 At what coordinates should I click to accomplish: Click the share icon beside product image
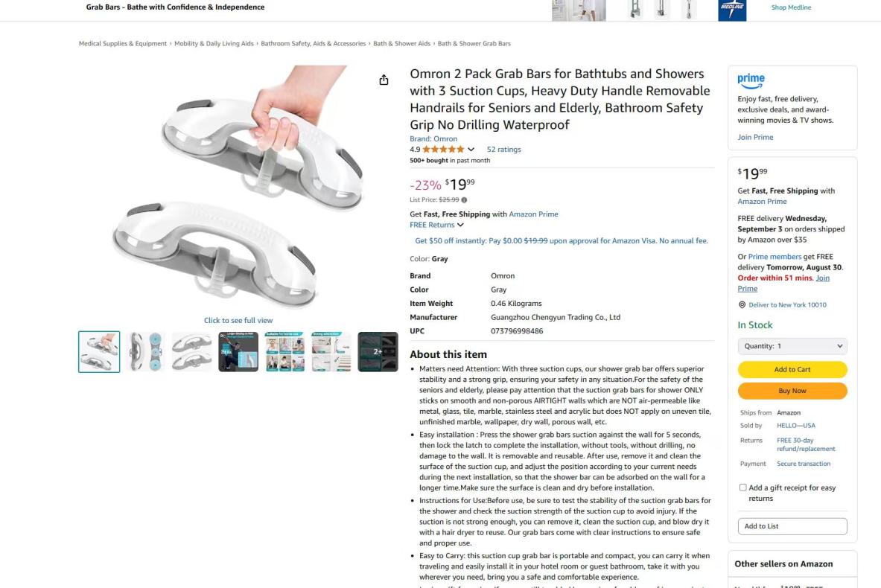(384, 80)
